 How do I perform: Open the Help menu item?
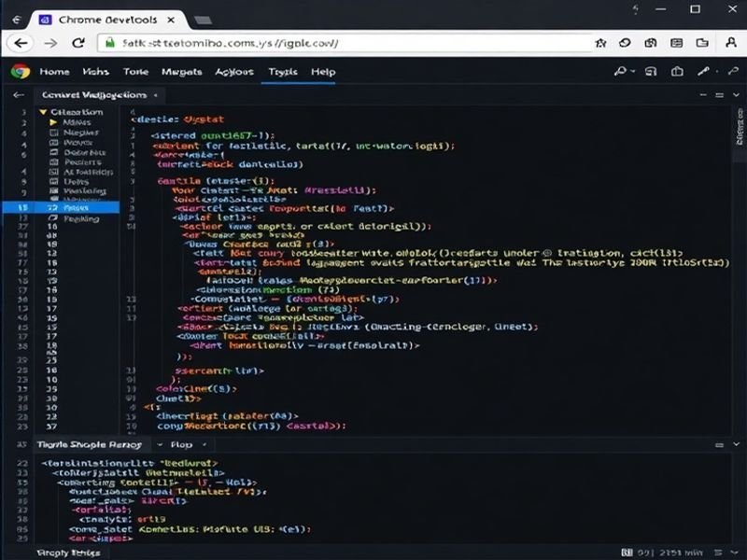pyautogui.click(x=323, y=72)
